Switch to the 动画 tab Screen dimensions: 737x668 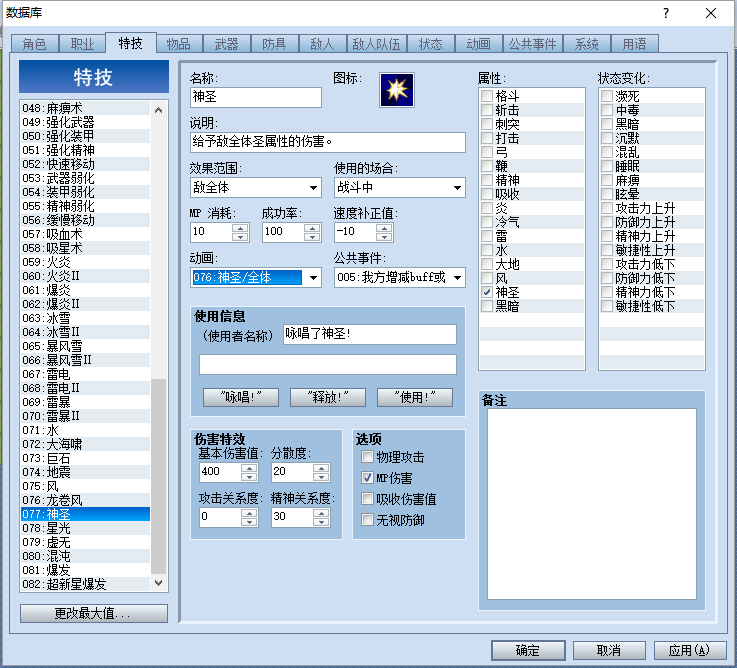coord(478,44)
